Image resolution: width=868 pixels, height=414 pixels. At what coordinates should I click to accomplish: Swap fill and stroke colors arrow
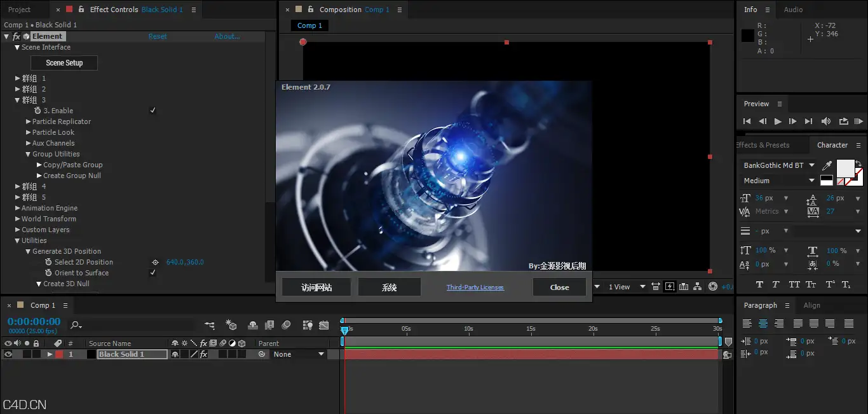coord(858,163)
